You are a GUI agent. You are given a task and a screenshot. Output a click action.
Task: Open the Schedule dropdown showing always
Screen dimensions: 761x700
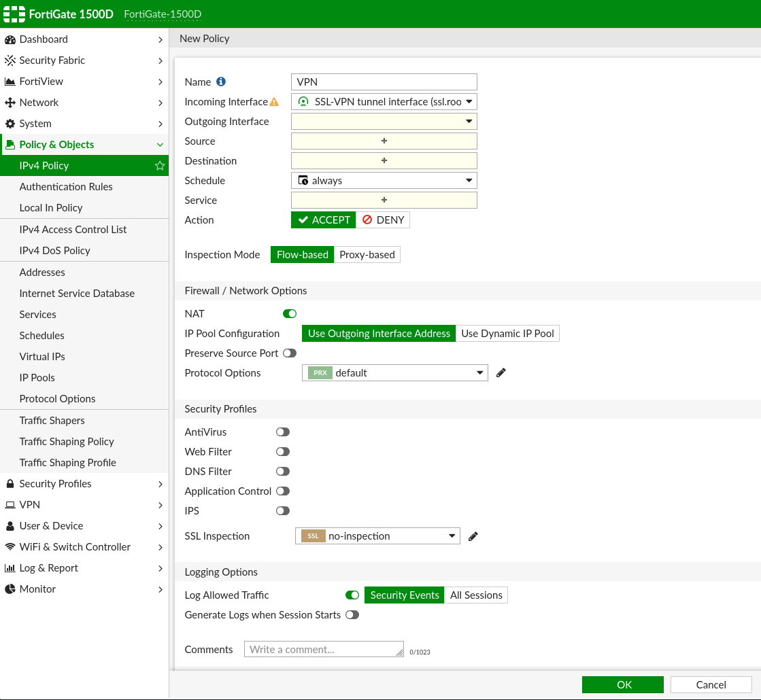[384, 181]
